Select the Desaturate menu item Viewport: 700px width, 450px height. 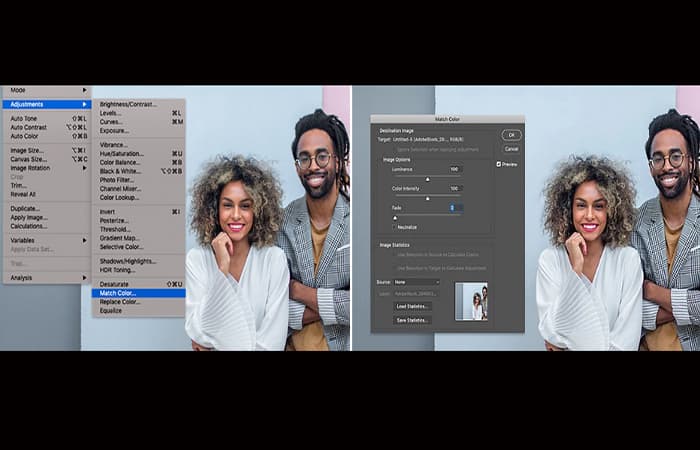[x=115, y=284]
